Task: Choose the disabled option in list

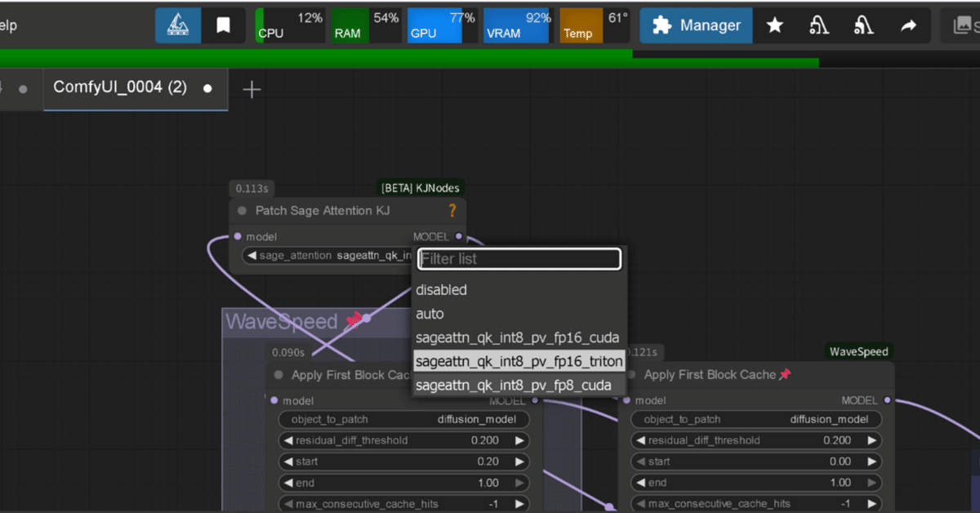Action: [441, 290]
